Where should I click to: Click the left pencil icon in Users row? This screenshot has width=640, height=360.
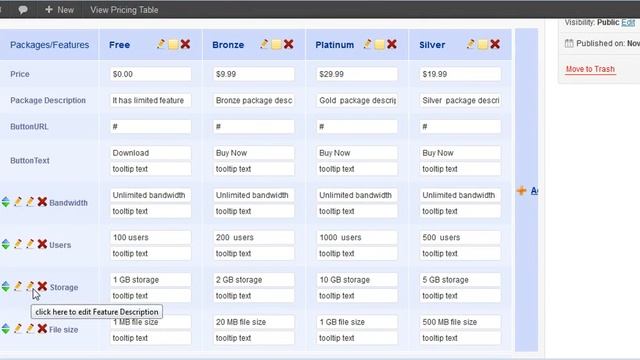pyautogui.click(x=18, y=244)
